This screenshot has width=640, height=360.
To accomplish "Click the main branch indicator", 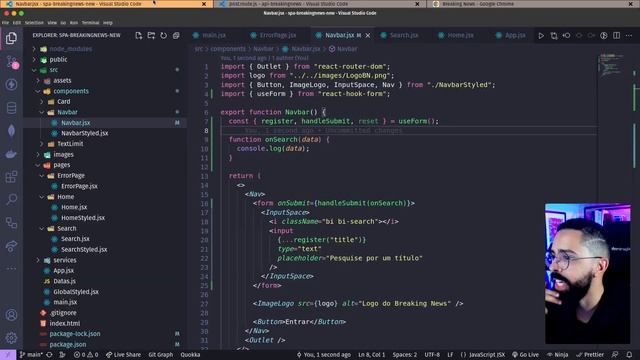I will click(x=31, y=355).
